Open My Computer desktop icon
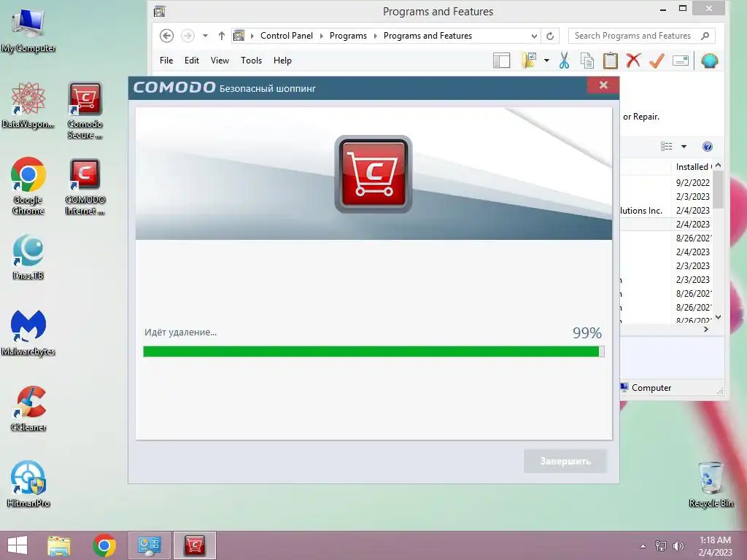Image resolution: width=747 pixels, height=560 pixels. 28,29
